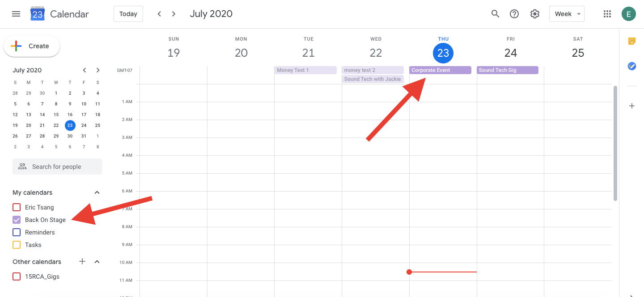644x297 pixels.
Task: Go to next week arrow
Action: (174, 14)
